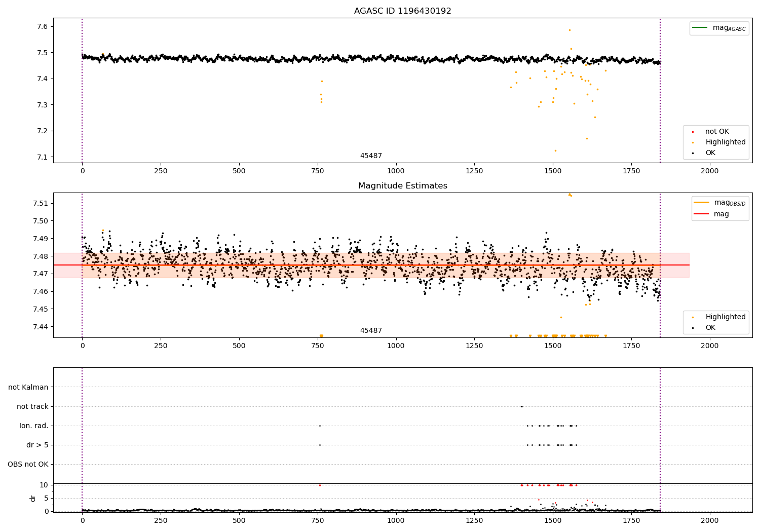This screenshot has height=532, width=760.
Task: Click the 'not track' y-axis label
Action: click(x=32, y=407)
